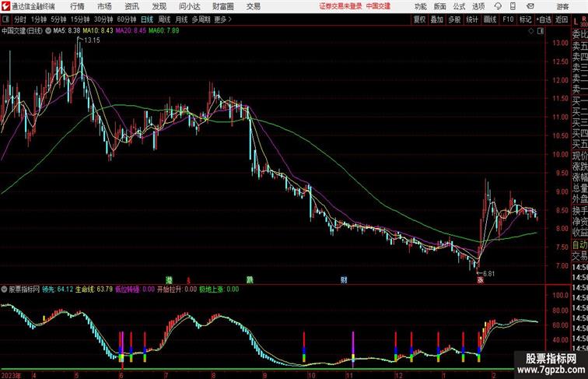Click the 统计 button
This screenshot has width=588, height=379.
472,19
